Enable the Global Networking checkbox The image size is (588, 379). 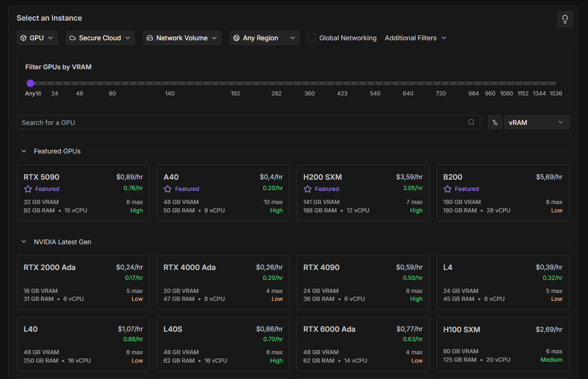coord(311,38)
